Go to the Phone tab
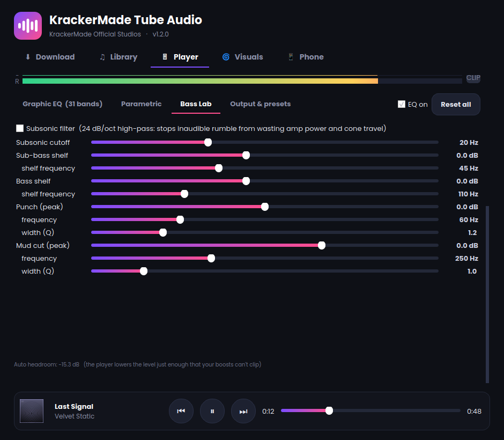Screen dimensions: 504x440 coord(306,57)
